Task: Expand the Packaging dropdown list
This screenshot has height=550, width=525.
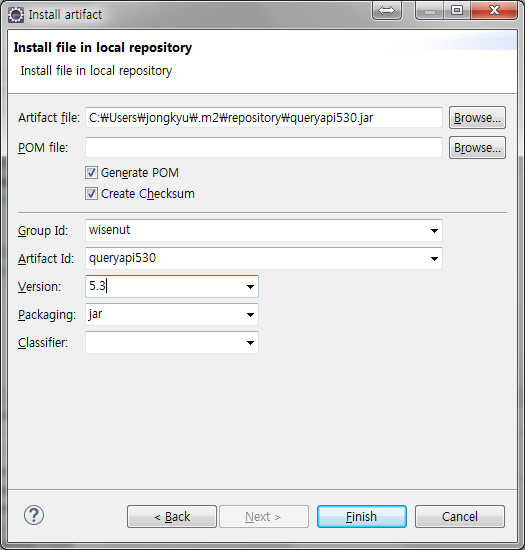Action: [x=250, y=315]
